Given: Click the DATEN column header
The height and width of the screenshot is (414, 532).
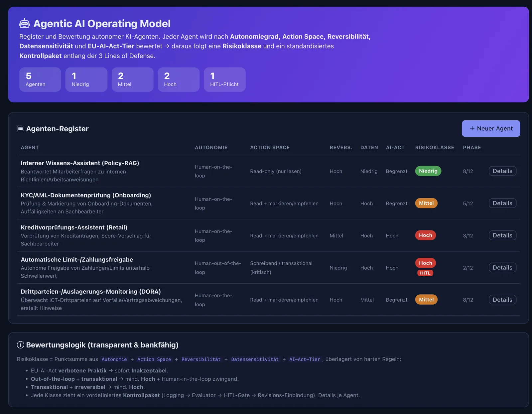Looking at the screenshot, I should pos(369,147).
